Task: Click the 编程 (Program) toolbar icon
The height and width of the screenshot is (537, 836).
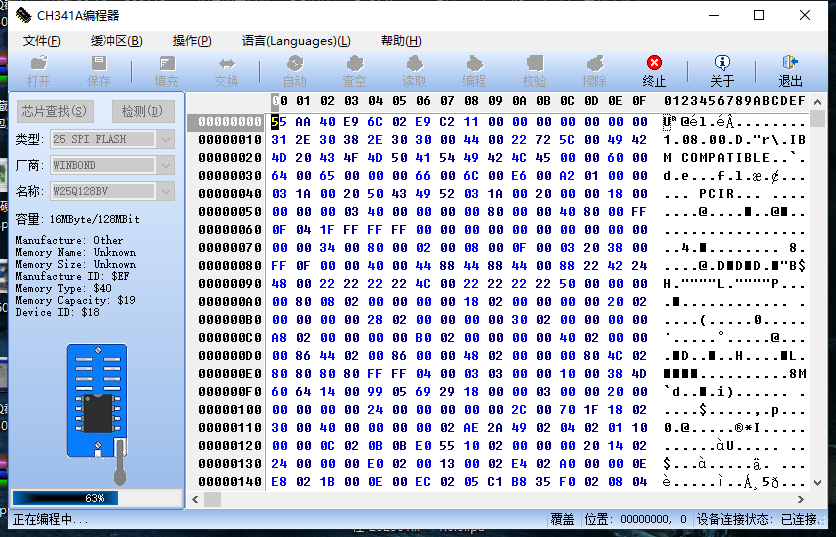Action: pos(474,70)
